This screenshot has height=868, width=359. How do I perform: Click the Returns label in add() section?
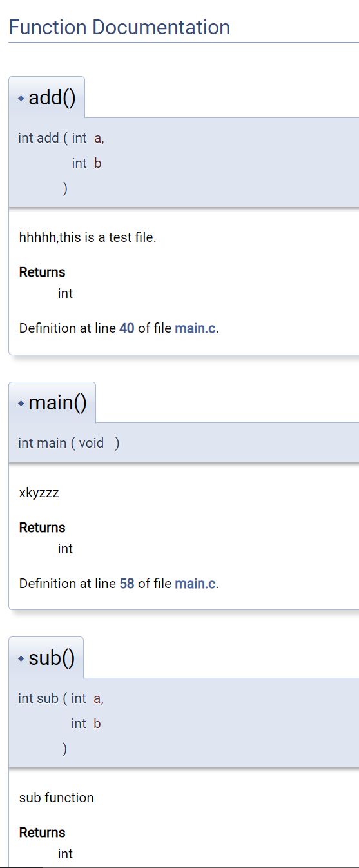(x=43, y=272)
